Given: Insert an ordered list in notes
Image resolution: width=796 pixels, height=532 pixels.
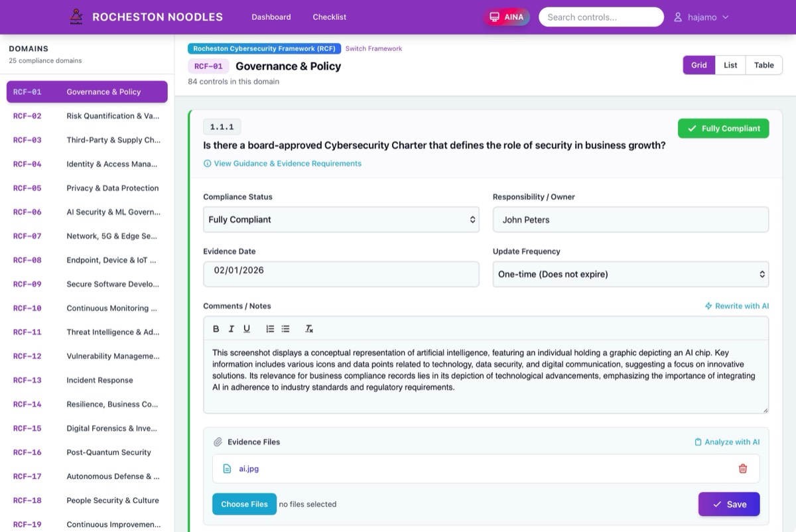Looking at the screenshot, I should [x=270, y=329].
